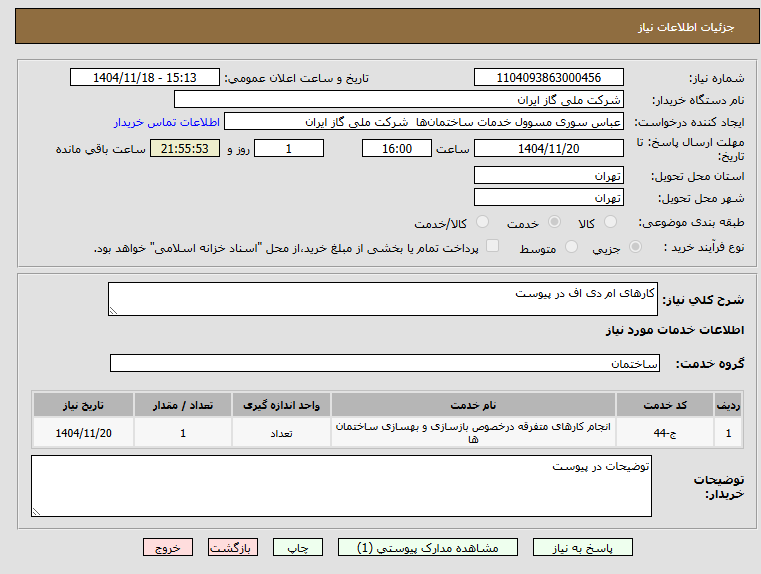
Task: Select the متوسط purchase type radio
Action: coord(571,247)
